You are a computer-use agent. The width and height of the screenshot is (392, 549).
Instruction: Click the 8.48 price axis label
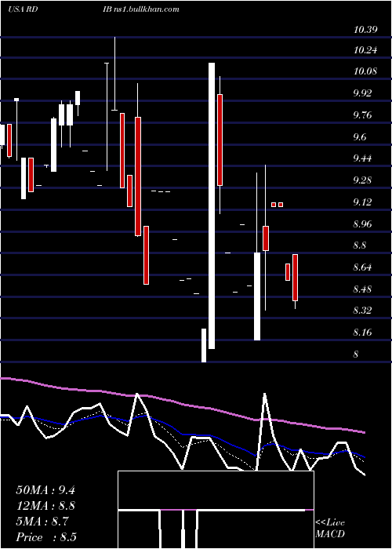coord(362,289)
